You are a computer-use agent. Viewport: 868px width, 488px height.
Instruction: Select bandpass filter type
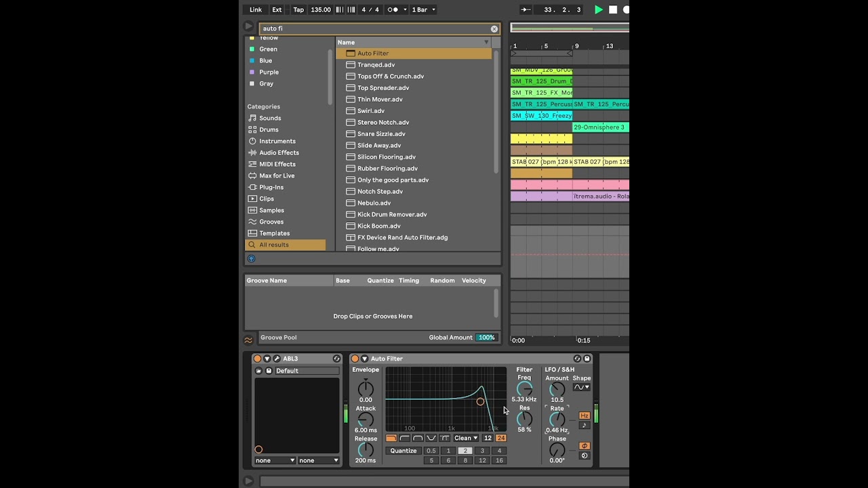(418, 438)
